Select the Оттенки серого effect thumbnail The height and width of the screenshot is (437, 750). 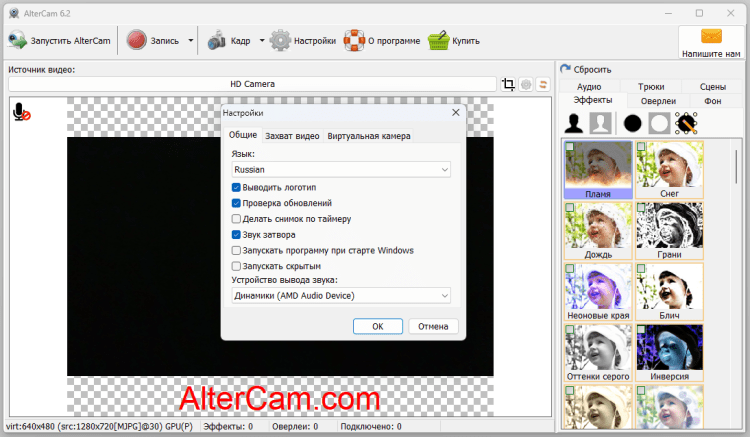[598, 352]
